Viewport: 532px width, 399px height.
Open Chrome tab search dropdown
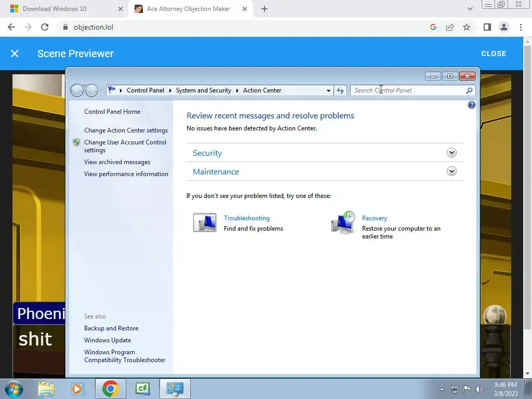[x=470, y=9]
